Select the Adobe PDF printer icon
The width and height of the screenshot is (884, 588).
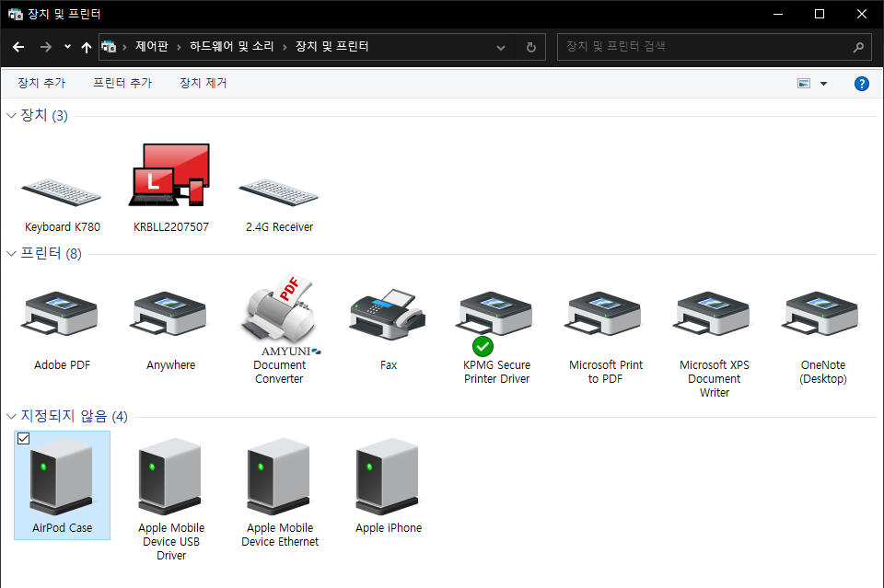[61, 313]
